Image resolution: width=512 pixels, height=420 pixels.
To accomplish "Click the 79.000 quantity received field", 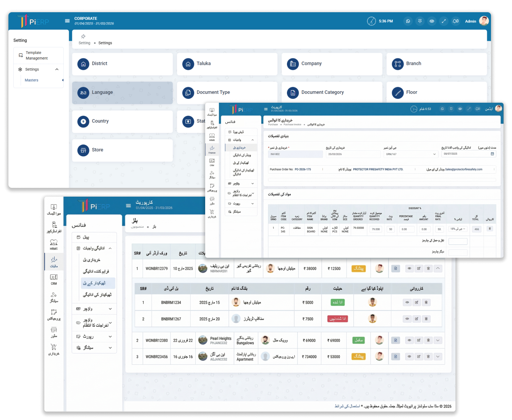I will coord(376,229).
